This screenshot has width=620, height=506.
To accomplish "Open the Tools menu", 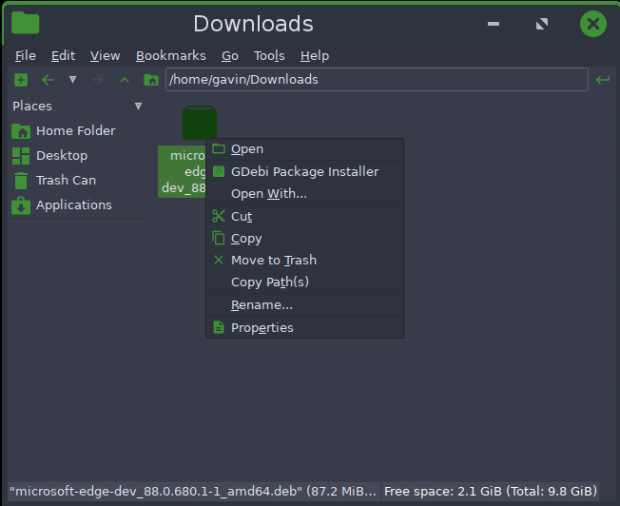I will (x=269, y=56).
